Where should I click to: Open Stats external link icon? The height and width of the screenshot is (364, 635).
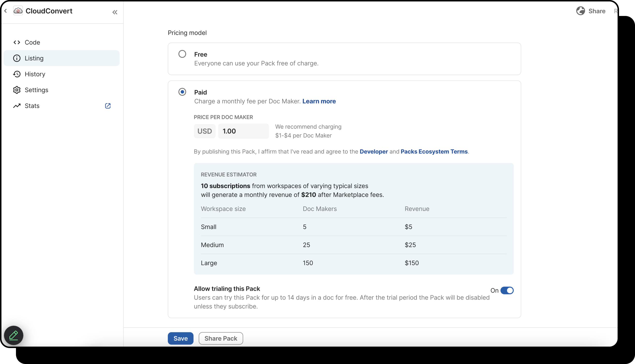(108, 106)
